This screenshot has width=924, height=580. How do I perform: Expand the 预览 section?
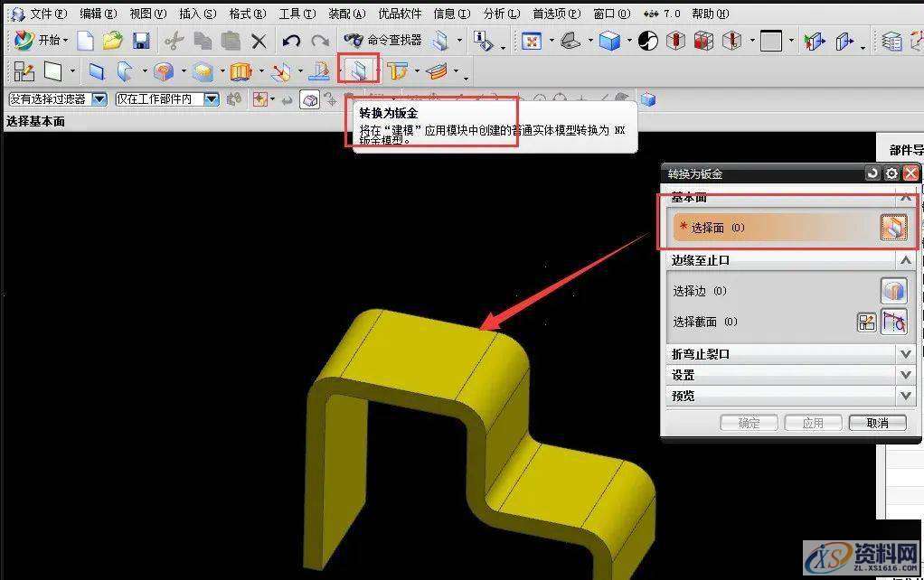[x=906, y=396]
